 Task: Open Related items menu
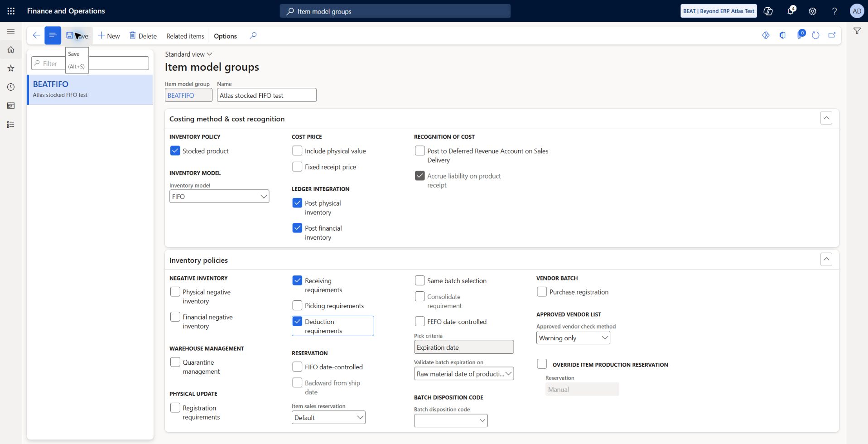[x=185, y=36]
